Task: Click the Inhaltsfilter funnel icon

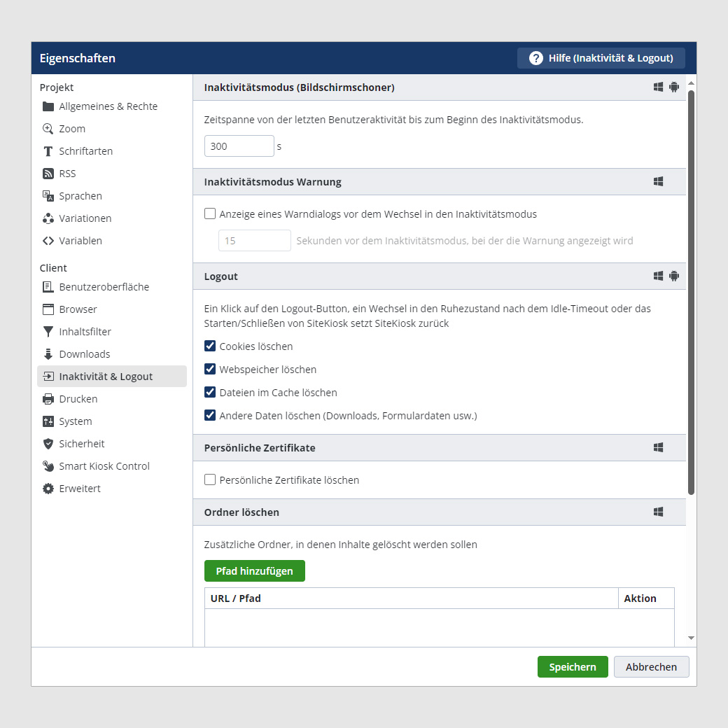Action: [48, 332]
